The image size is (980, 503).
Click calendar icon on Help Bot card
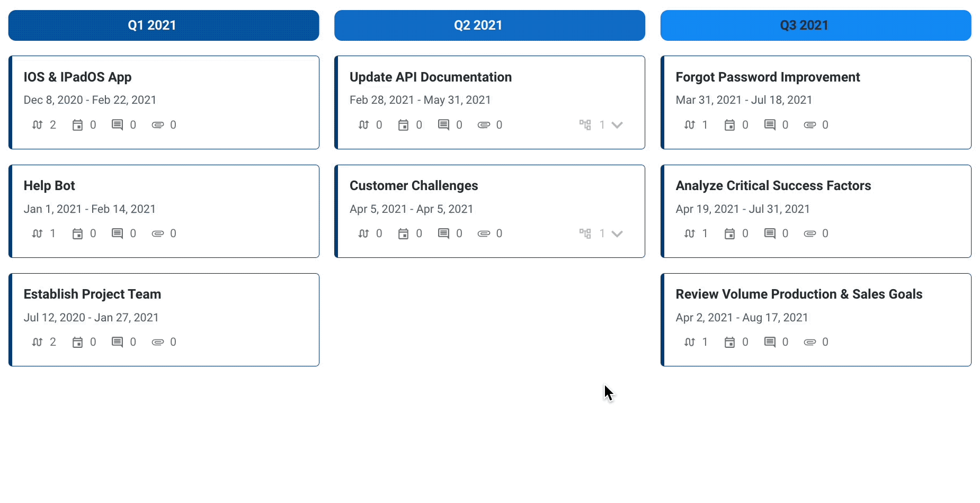pos(77,233)
